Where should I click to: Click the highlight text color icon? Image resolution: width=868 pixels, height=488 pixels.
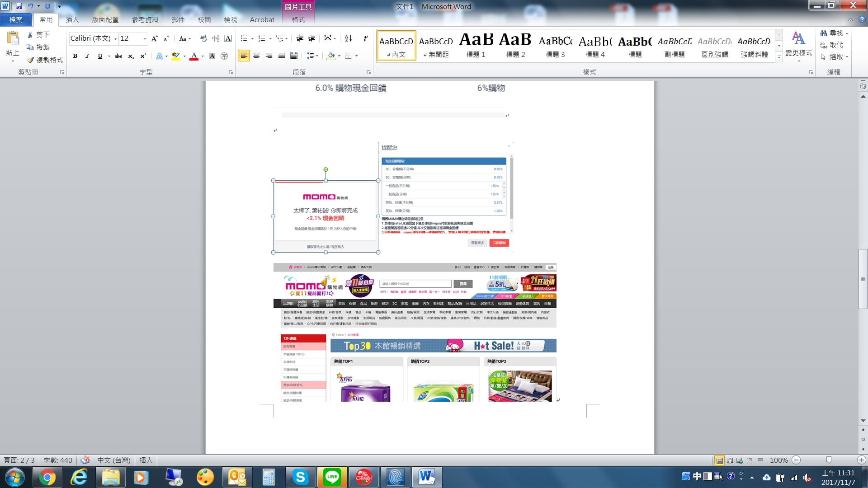[x=176, y=56]
